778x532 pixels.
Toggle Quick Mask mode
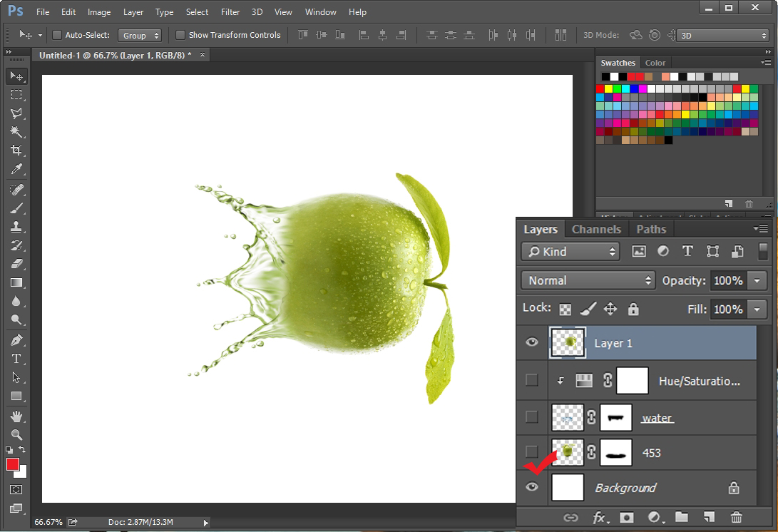[x=16, y=490]
